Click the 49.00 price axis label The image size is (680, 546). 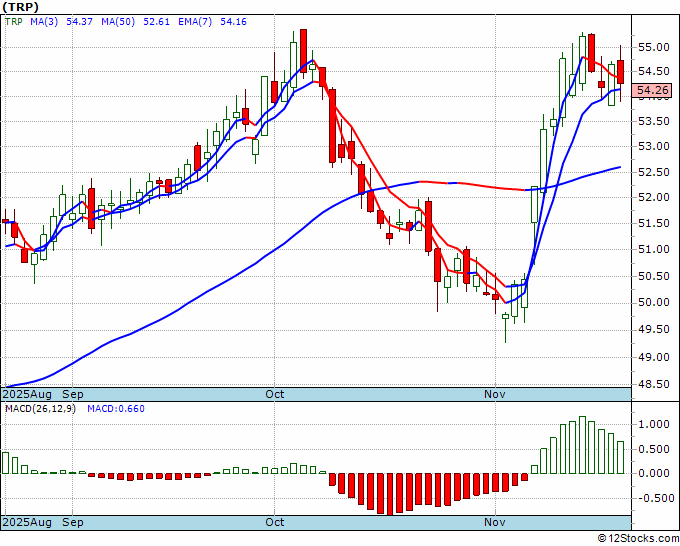[654, 357]
